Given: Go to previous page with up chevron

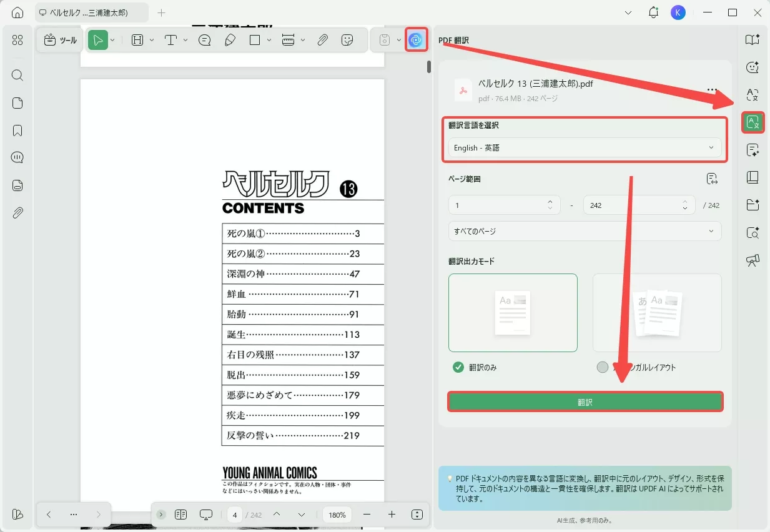Looking at the screenshot, I should pyautogui.click(x=277, y=515).
